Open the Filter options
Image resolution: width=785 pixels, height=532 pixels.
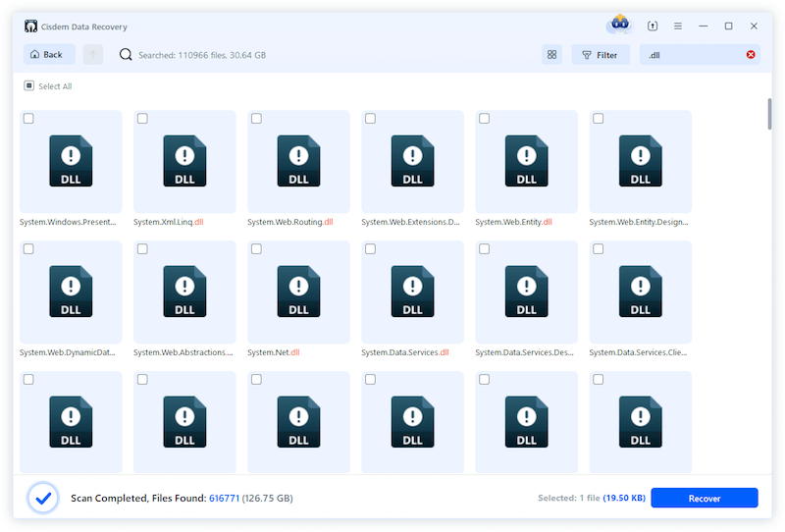601,55
